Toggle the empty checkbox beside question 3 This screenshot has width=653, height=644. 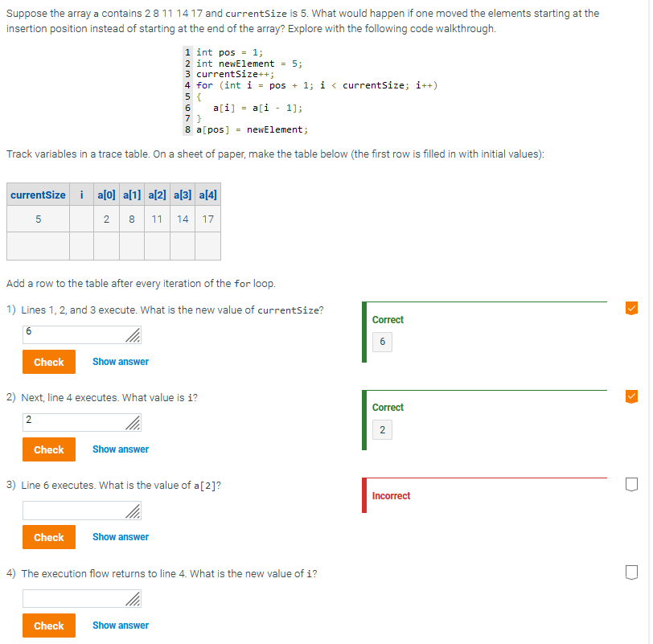click(631, 484)
